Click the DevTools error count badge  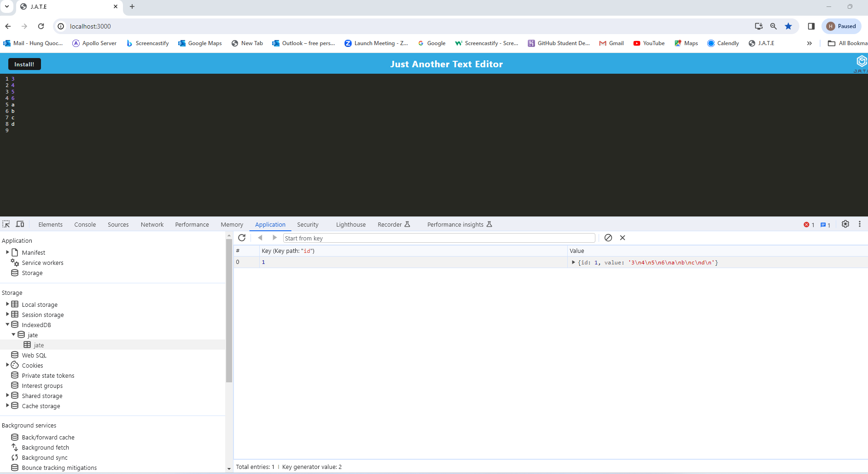tap(809, 225)
